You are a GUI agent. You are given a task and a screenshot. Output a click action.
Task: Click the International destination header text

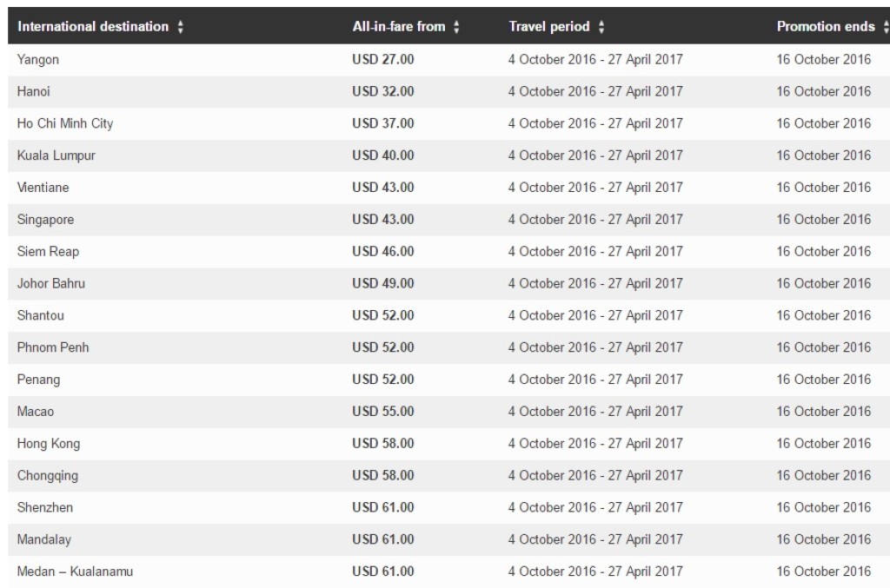coord(93,27)
